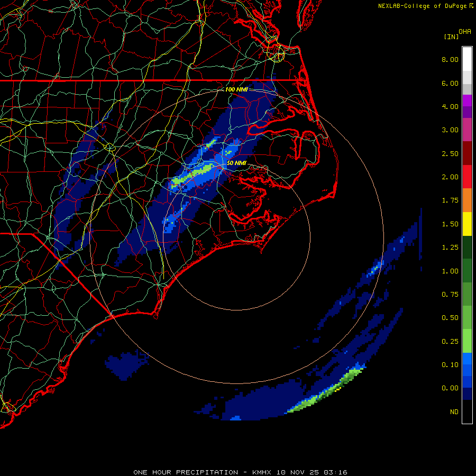
Task: Click the lime green swatch beside 0.25
Action: click(x=467, y=341)
